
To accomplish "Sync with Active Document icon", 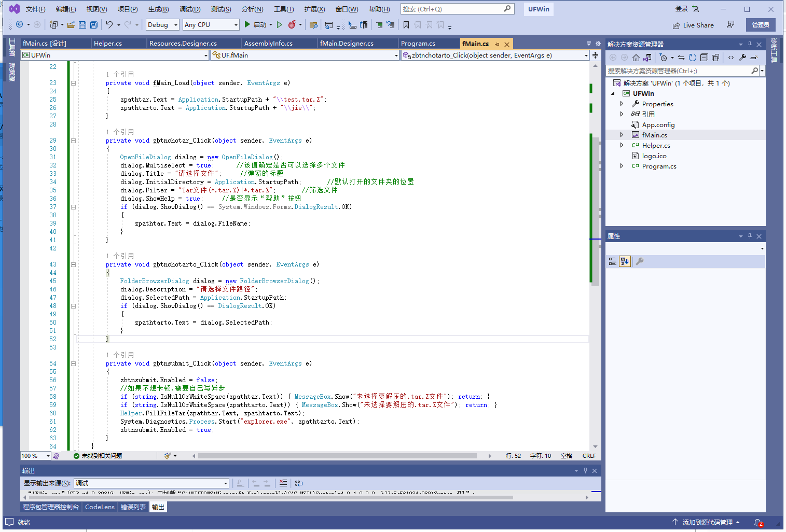I will (x=681, y=58).
